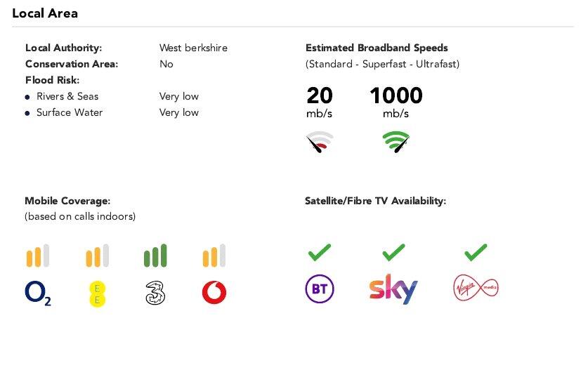Click the green signal bars above Three
Viewport: 588px width, 384px height.
[155, 256]
